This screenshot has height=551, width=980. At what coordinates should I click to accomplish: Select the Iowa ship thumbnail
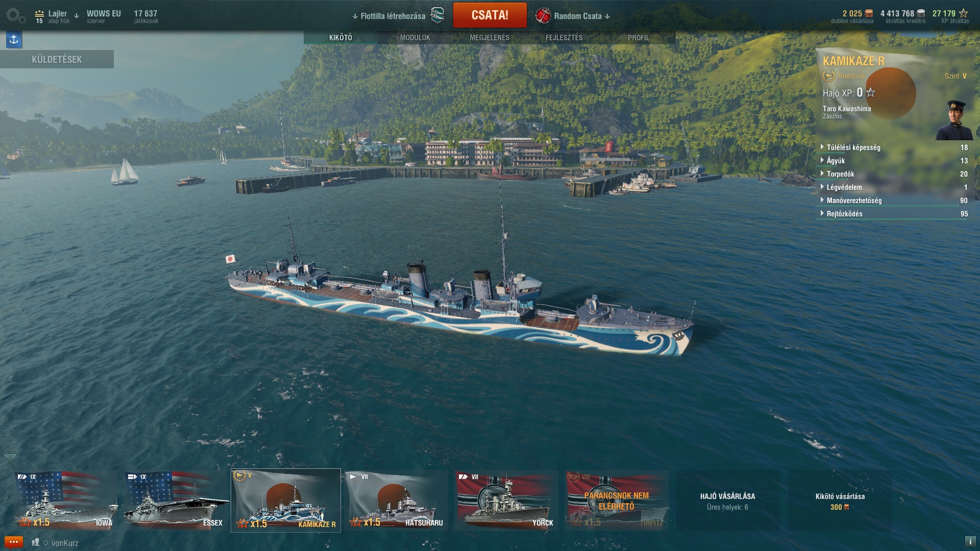coord(66,500)
